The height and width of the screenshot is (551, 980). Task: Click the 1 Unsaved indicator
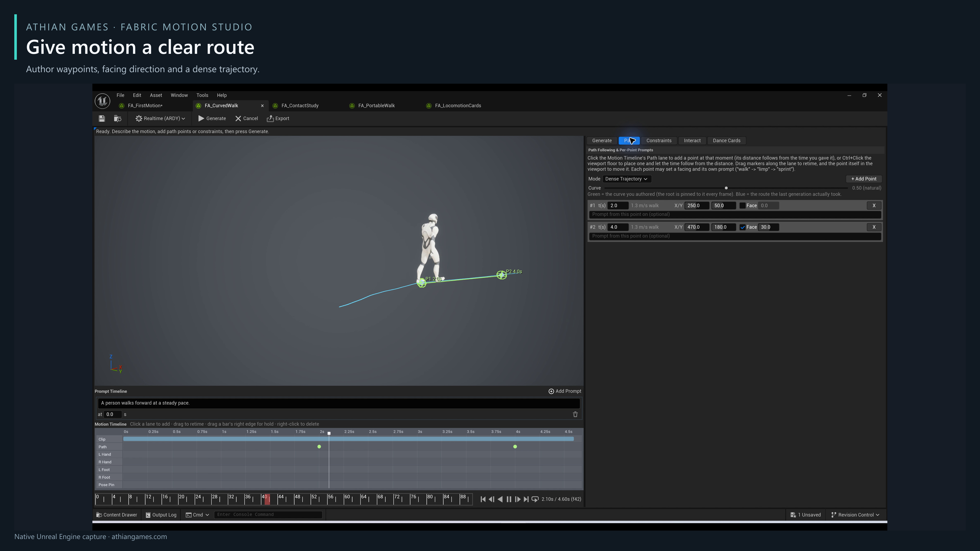[806, 515]
